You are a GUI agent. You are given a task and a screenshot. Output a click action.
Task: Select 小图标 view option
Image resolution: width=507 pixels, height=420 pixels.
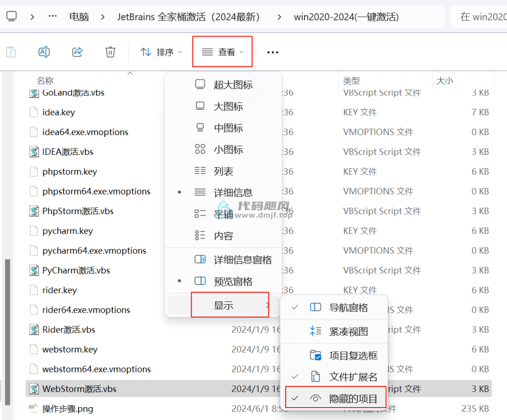tap(223, 149)
